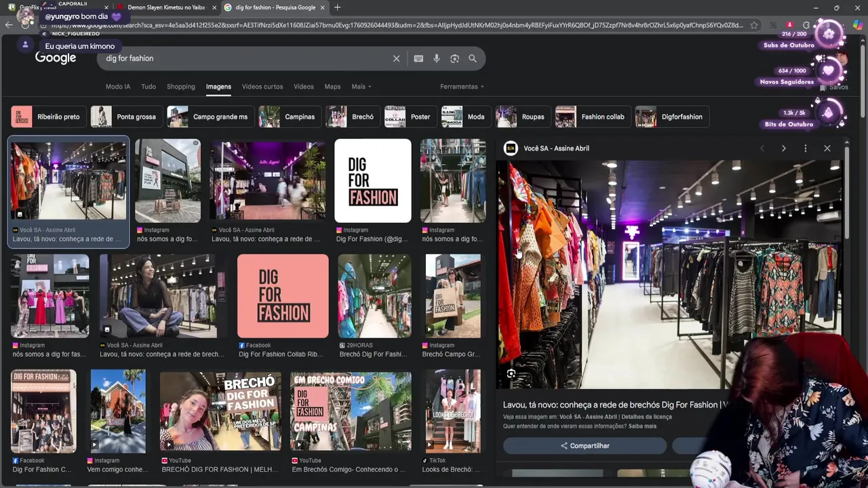Switch to the Demon Slayer browser tab
The image size is (868, 488).
(166, 7)
